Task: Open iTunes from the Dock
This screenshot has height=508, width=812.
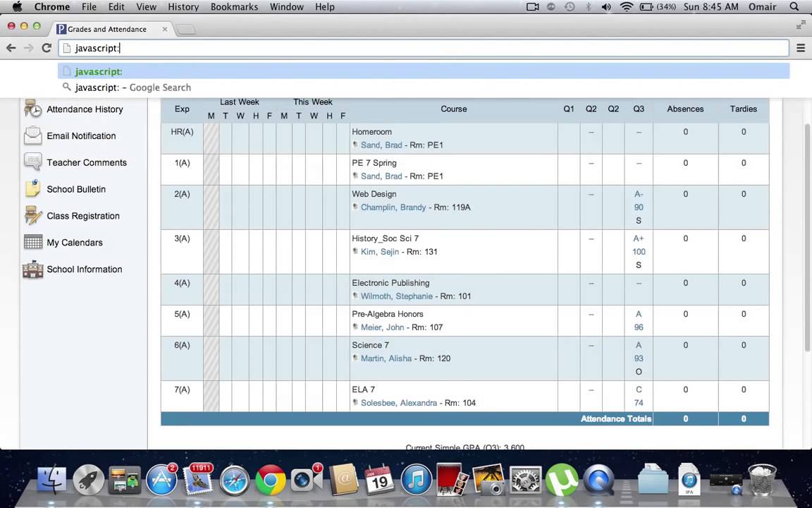Action: (416, 480)
